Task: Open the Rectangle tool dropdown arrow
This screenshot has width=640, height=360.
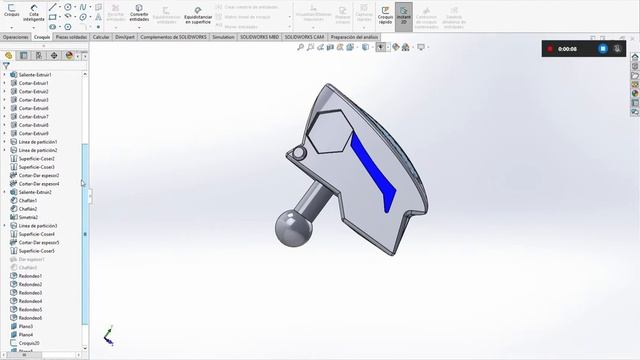Action: coord(60,17)
